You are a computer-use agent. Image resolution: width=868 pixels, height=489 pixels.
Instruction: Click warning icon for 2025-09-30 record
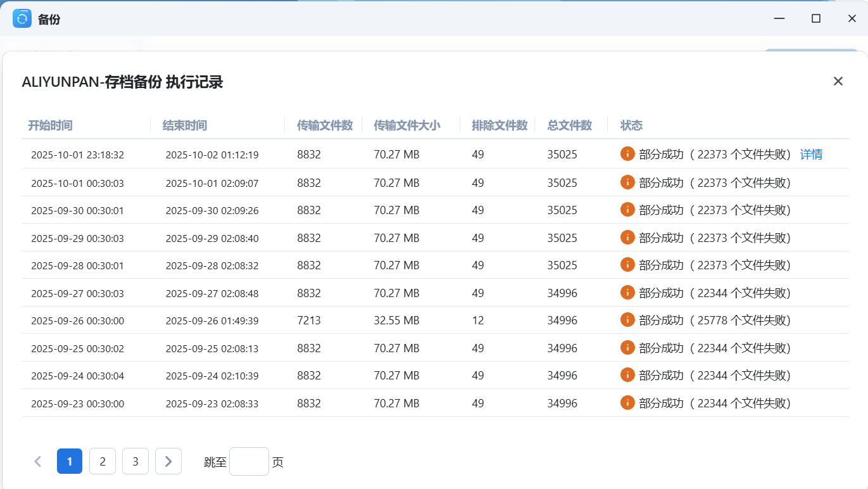[x=627, y=210]
